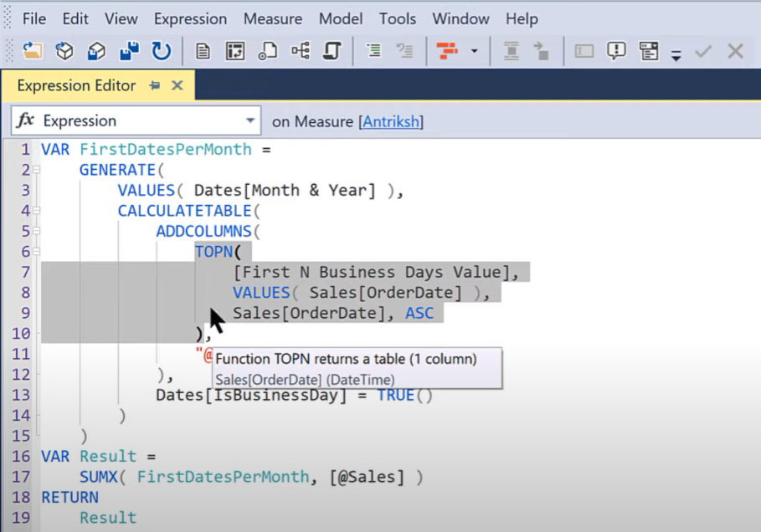Image resolution: width=761 pixels, height=532 pixels.
Task: Click the TRUE function on line 13
Action: (x=395, y=395)
